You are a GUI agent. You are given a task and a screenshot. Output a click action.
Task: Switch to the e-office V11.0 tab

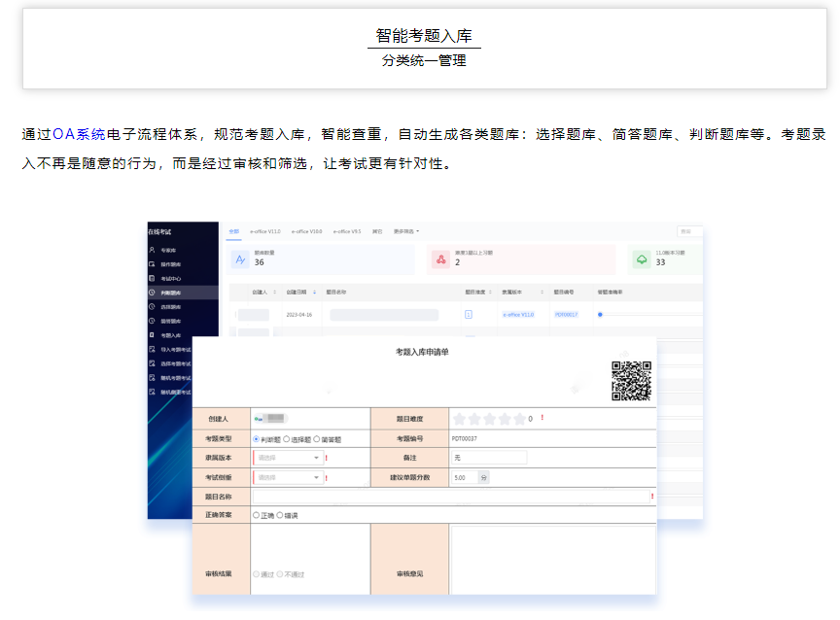[x=265, y=231]
